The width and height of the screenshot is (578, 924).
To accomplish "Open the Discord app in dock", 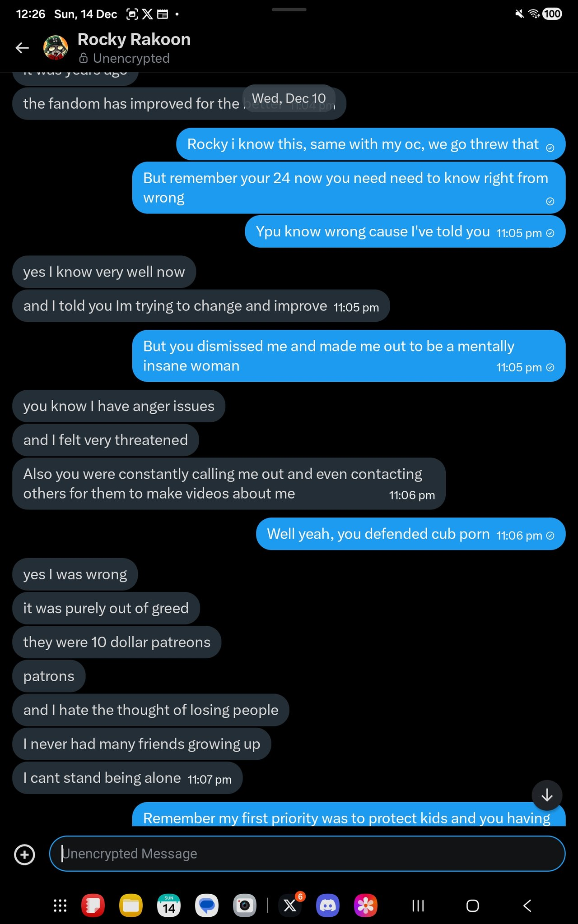I will pos(328,906).
